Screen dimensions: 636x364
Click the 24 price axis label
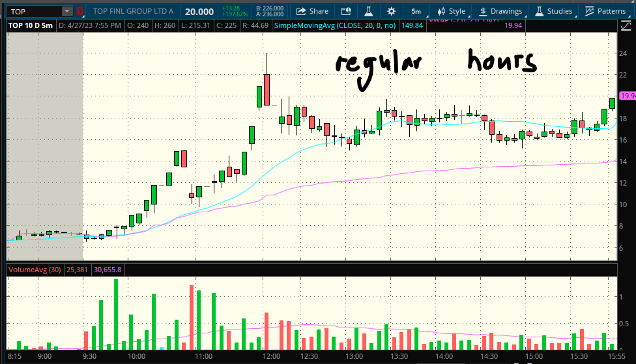pos(622,53)
